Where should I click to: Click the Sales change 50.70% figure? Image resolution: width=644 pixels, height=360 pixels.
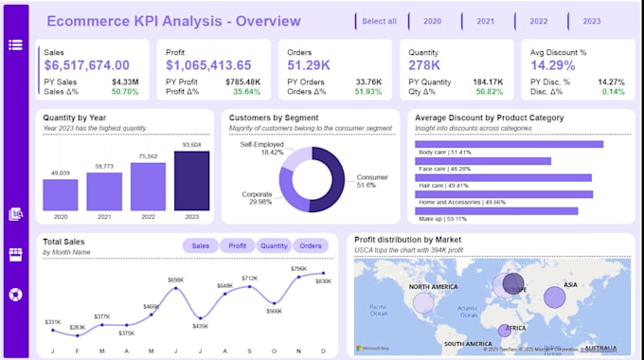click(125, 92)
